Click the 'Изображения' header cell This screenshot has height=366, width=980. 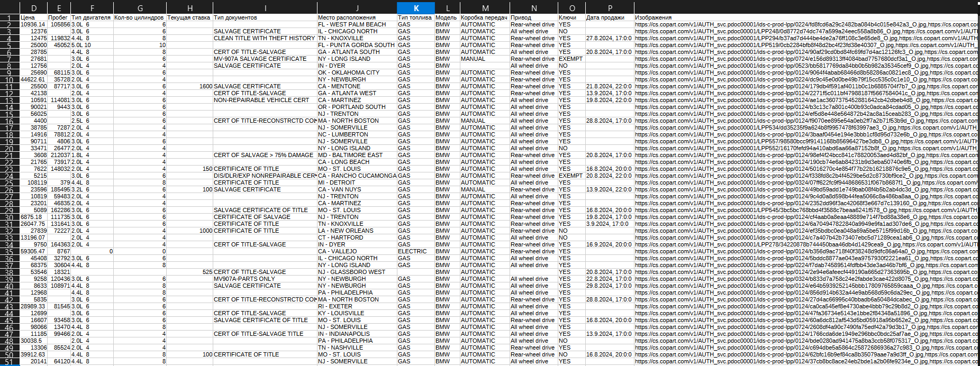pos(806,17)
